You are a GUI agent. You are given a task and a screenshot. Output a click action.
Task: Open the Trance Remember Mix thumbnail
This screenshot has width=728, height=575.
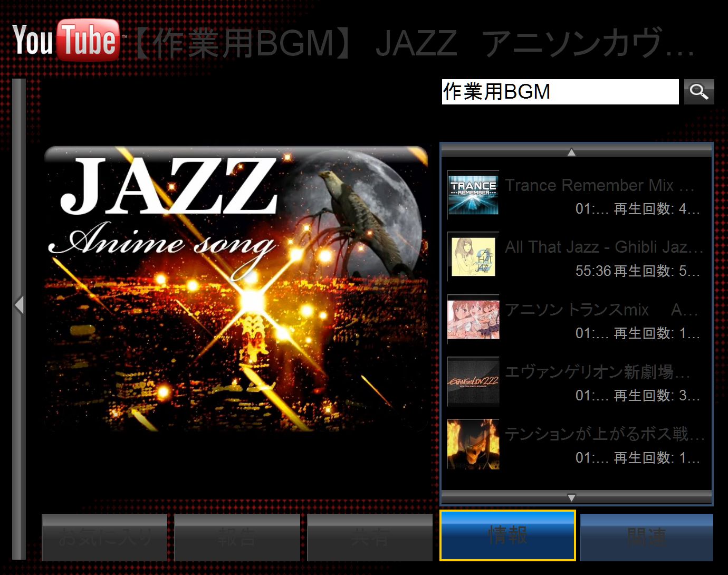(x=473, y=195)
